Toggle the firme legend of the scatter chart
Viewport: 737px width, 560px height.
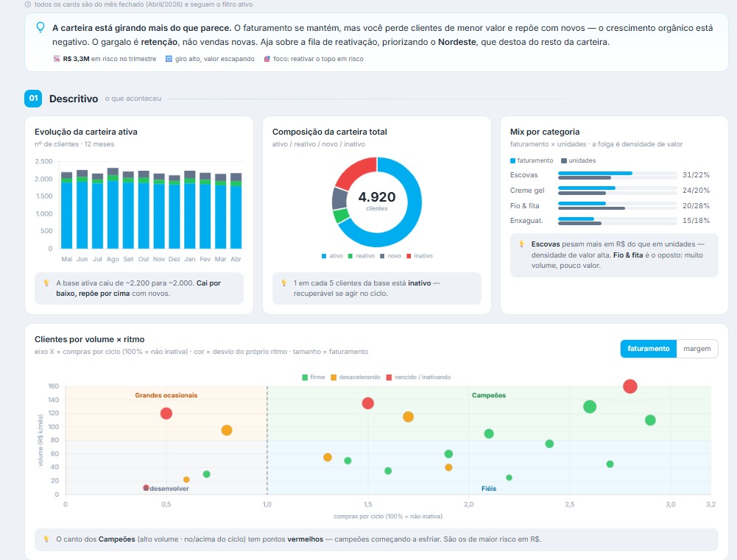click(x=314, y=378)
